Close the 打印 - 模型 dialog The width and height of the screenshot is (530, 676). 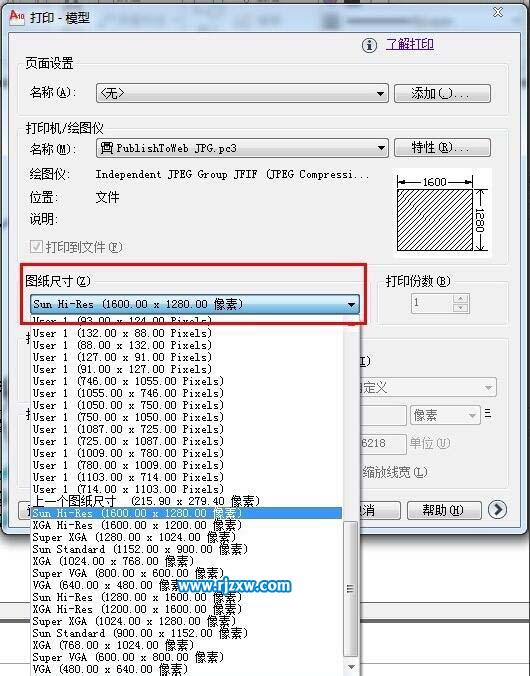[498, 12]
